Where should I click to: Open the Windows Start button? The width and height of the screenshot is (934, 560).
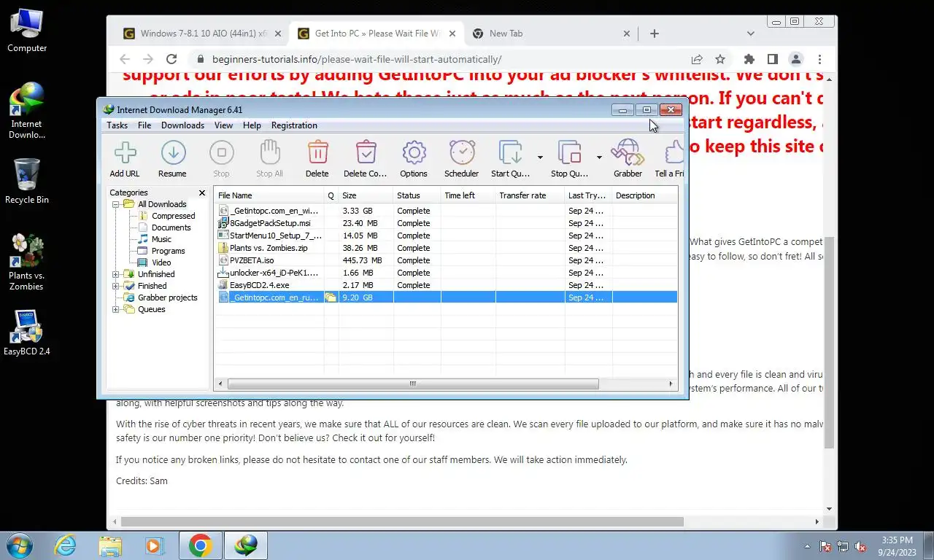(x=19, y=545)
